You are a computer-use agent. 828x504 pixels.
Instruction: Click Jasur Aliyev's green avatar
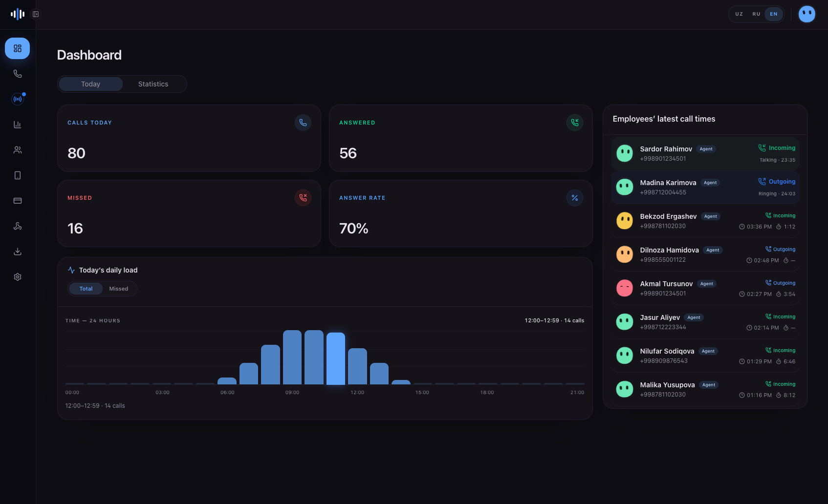pos(625,322)
